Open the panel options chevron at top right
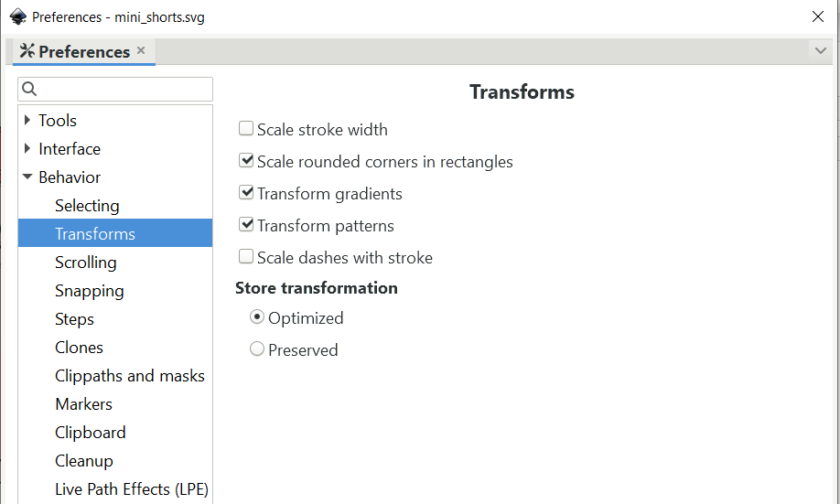The image size is (840, 504). pos(820,51)
